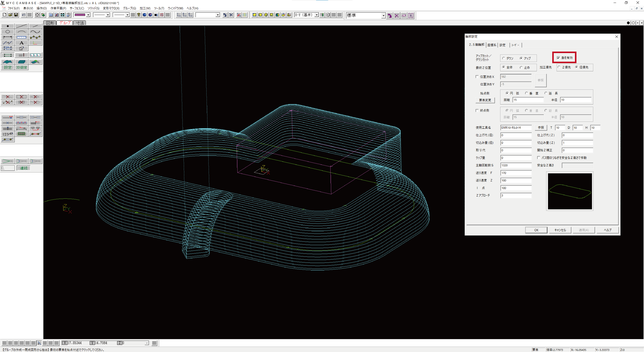Click the save disk icon
Screen dimensions: 644x352
(16, 15)
